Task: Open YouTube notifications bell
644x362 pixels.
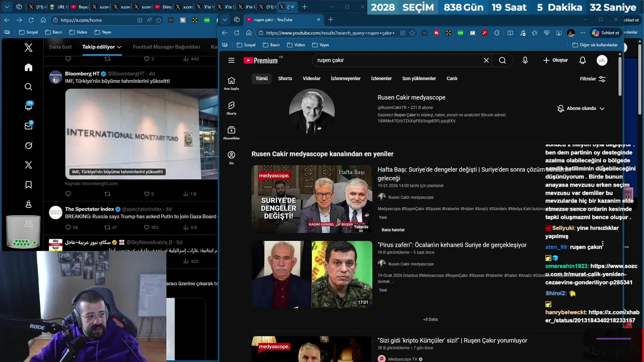Action: 582,60
